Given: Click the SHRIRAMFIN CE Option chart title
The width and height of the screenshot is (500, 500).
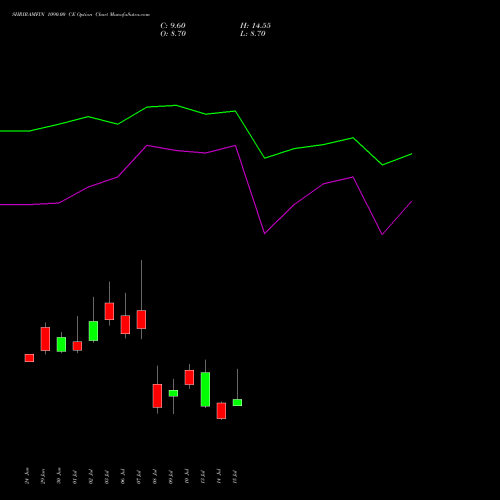Looking at the screenshot, I should 81,15.
